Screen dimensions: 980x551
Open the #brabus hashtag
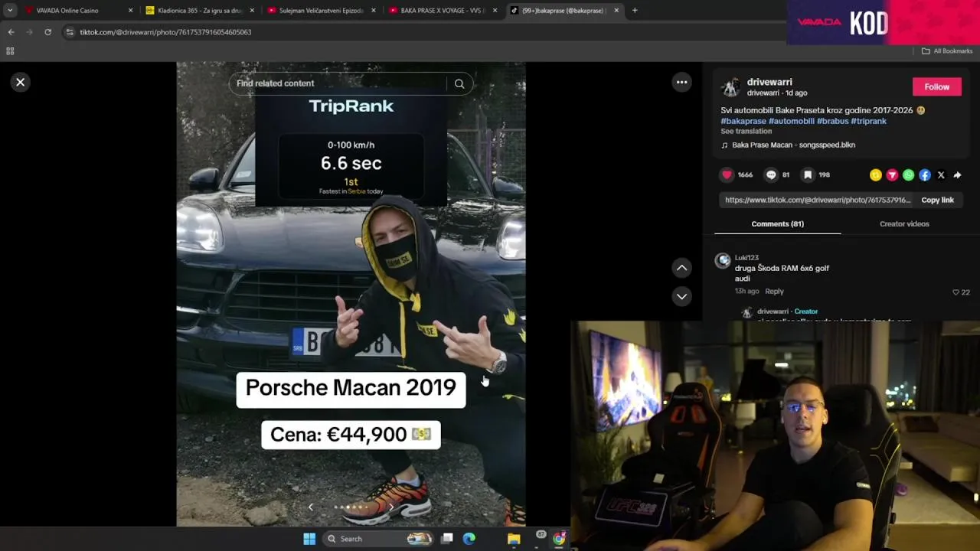tap(832, 121)
